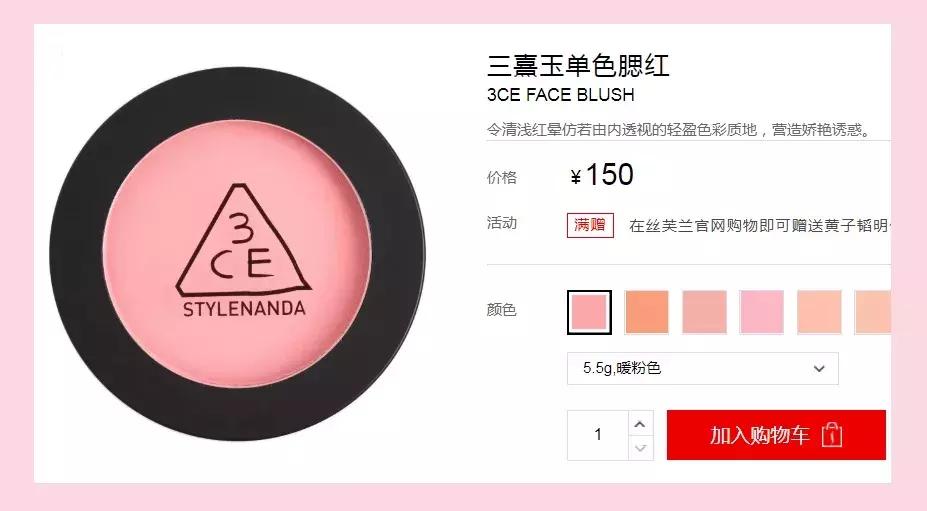
Task: Pick the fourth light pink swatch
Action: pos(761,312)
